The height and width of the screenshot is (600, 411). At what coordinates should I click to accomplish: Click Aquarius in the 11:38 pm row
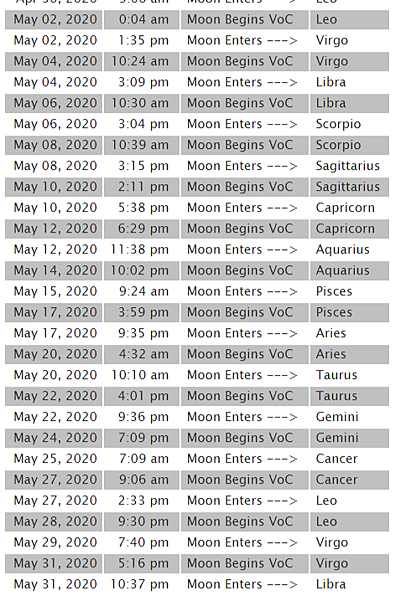coord(342,250)
